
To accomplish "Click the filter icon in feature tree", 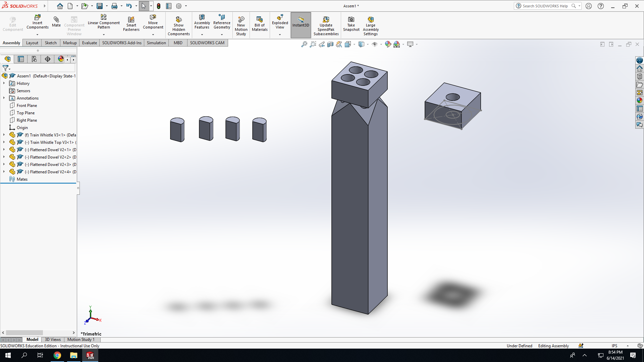I will point(5,68).
